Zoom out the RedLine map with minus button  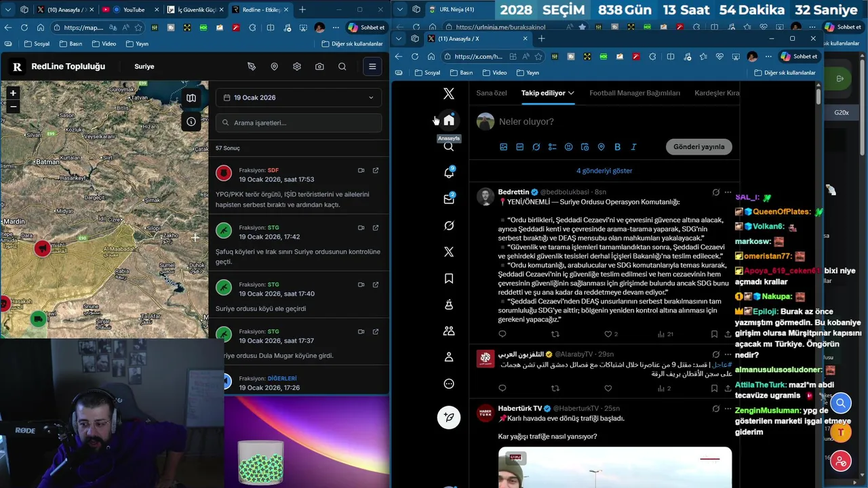[x=13, y=106]
